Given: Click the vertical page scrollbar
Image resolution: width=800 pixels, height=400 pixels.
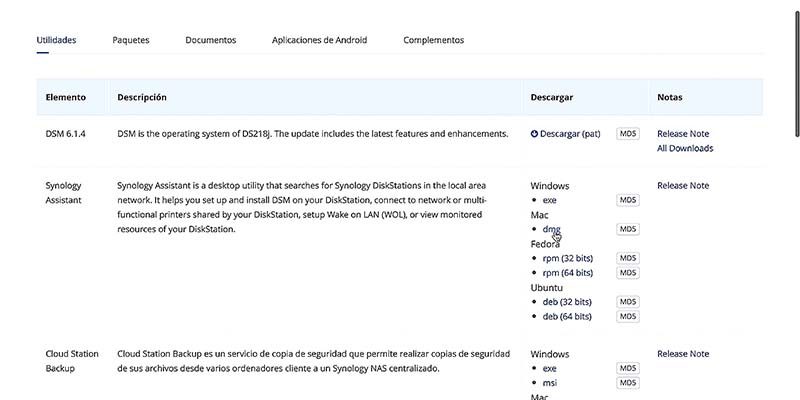Looking at the screenshot, I should pyautogui.click(x=797, y=74).
